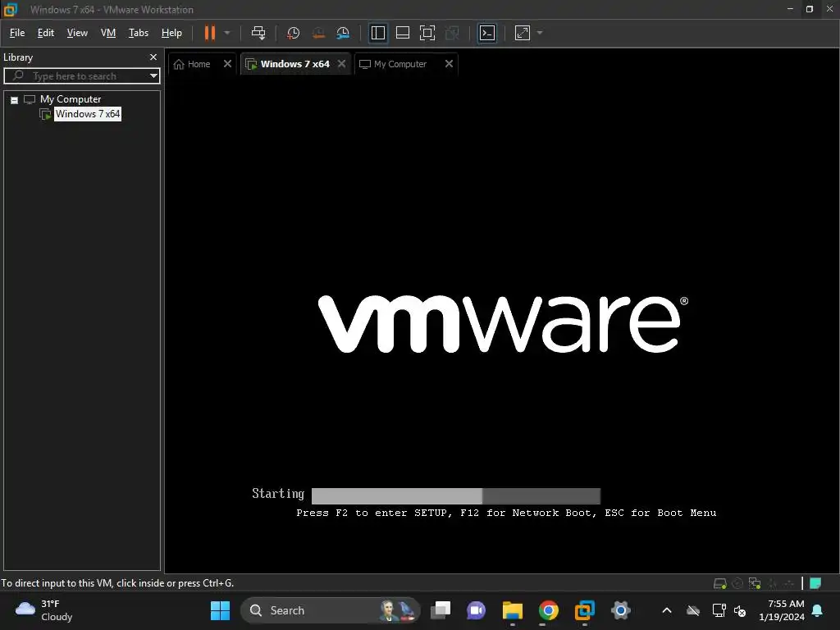Toggle the console view icon
The width and height of the screenshot is (840, 630).
coord(487,33)
